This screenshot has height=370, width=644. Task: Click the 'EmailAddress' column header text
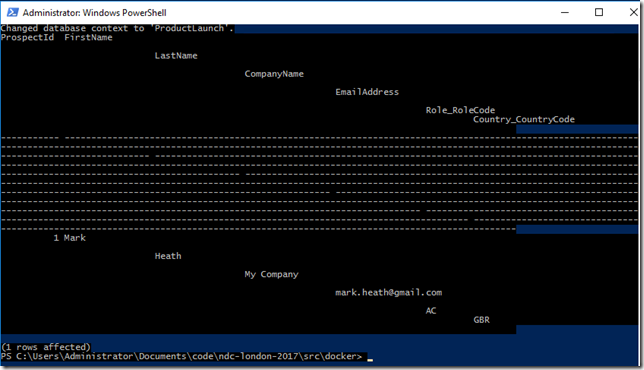tap(367, 92)
